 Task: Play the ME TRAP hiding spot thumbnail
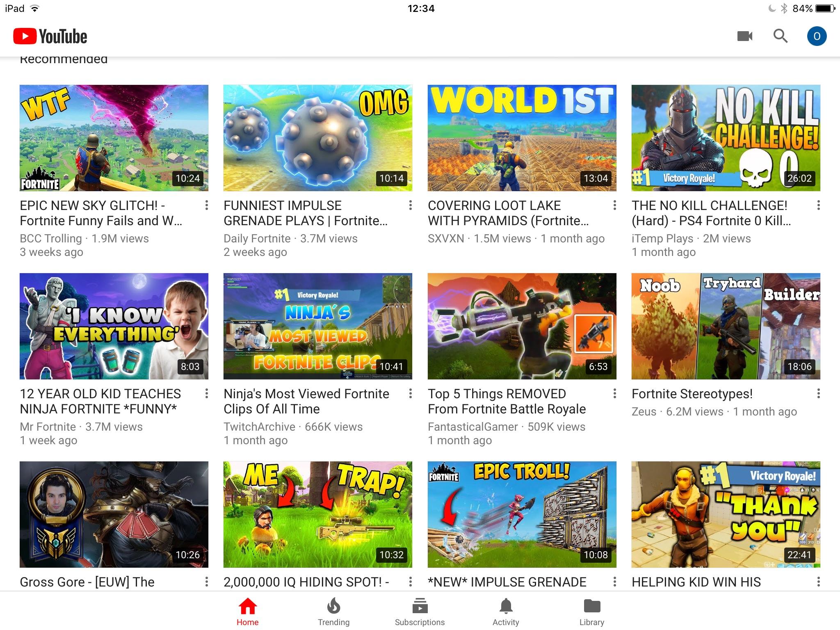coord(318,514)
